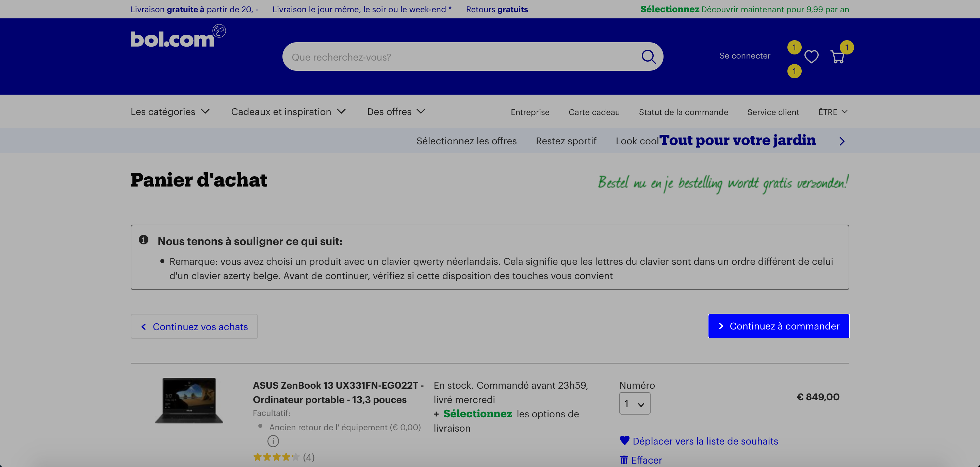Click the next arrow in promo bar
Screen dimensions: 980x467
[842, 141]
